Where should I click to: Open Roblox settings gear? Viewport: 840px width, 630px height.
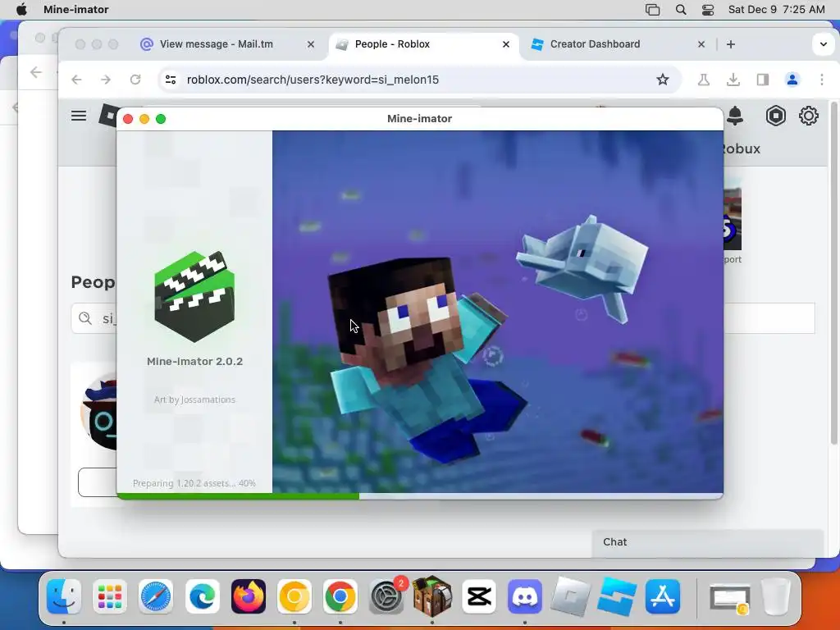(808, 116)
